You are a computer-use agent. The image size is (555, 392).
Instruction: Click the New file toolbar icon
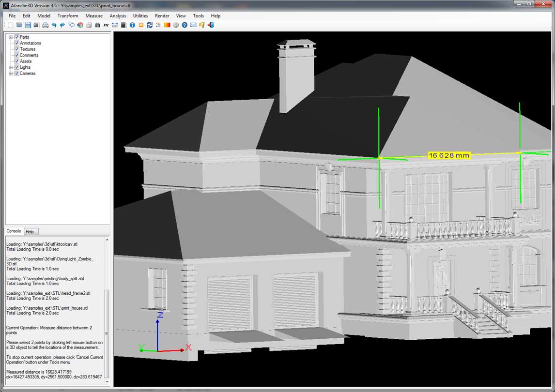(x=11, y=25)
